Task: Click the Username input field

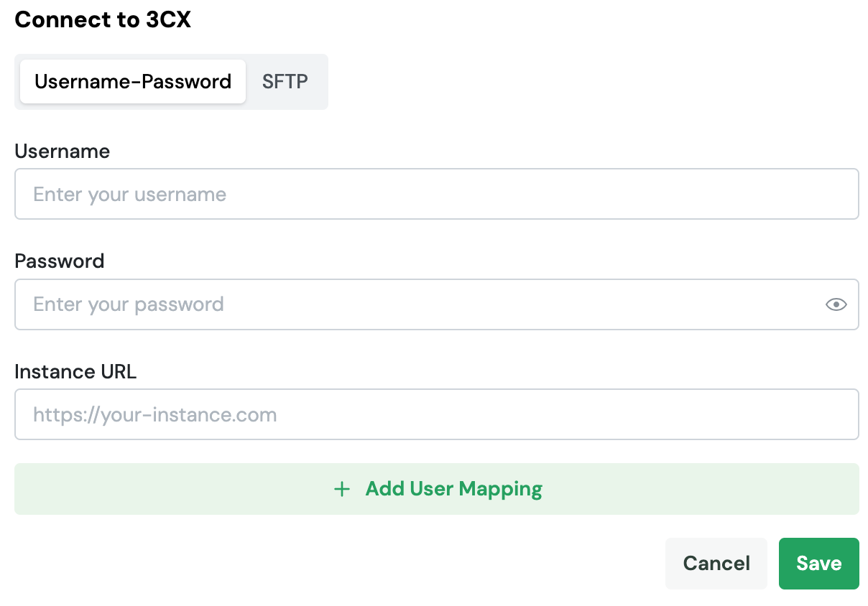Action: point(437,194)
